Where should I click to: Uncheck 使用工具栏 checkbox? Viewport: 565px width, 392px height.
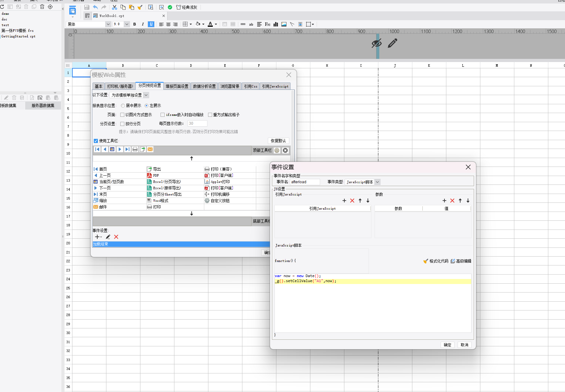coord(96,141)
